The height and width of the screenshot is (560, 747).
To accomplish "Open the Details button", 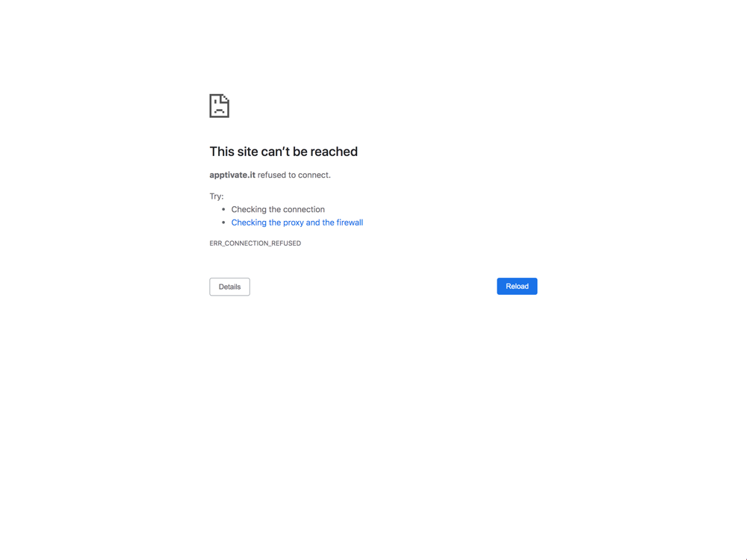I will (x=229, y=287).
